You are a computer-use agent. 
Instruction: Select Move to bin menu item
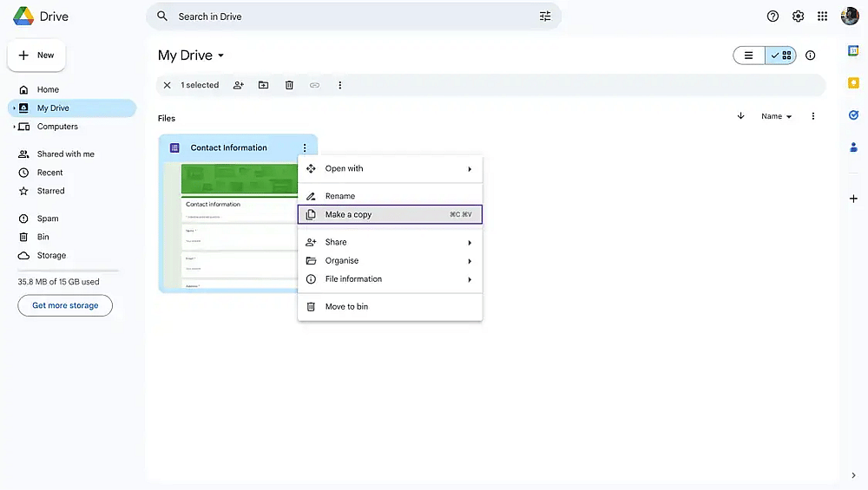coord(391,306)
